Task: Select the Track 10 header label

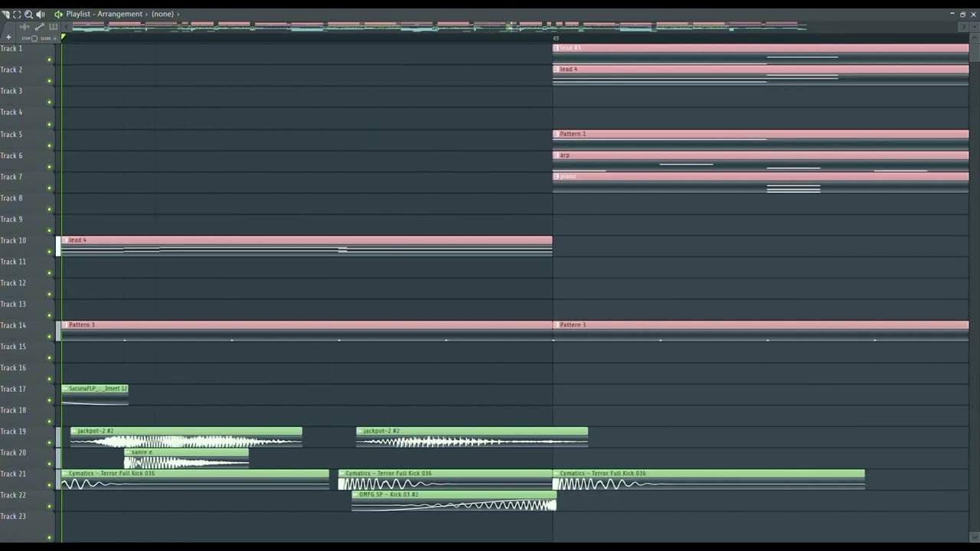Action: point(13,240)
